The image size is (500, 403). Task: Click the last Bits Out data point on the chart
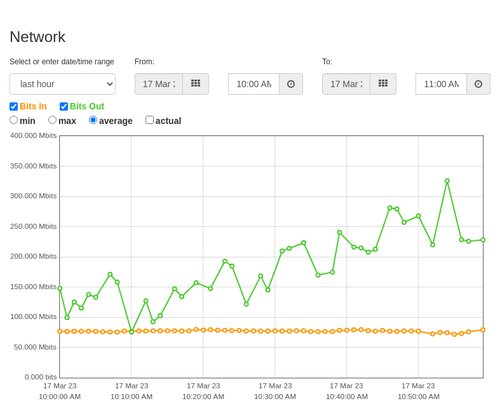483,240
